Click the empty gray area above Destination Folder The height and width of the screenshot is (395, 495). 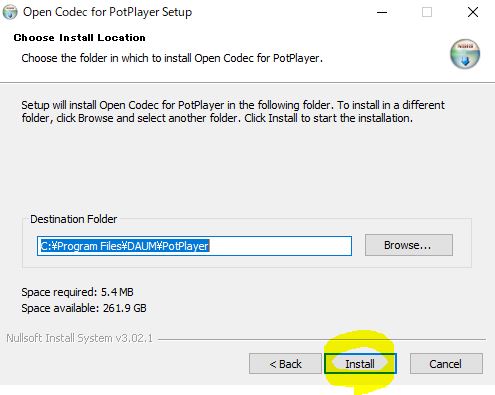pos(247,167)
